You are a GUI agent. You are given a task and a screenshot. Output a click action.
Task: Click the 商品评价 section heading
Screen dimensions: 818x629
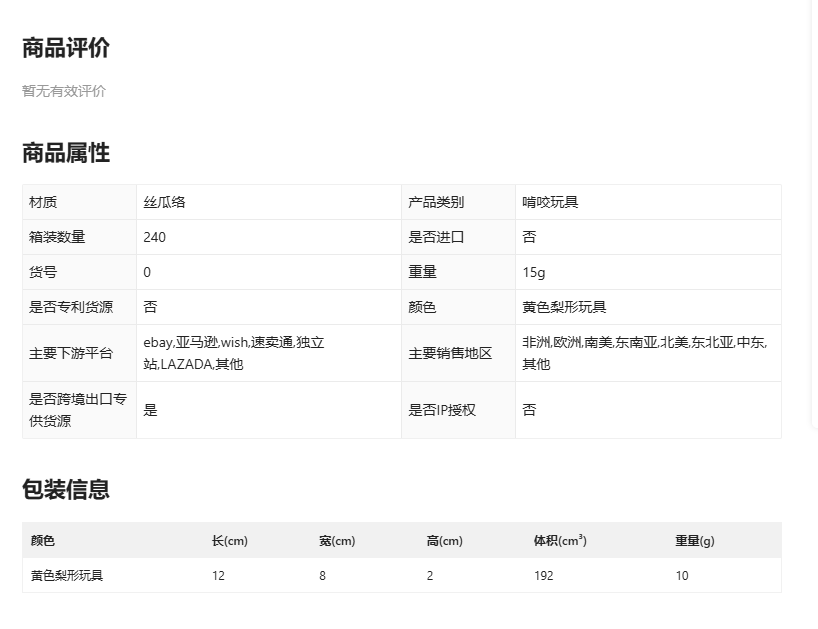click(66, 48)
